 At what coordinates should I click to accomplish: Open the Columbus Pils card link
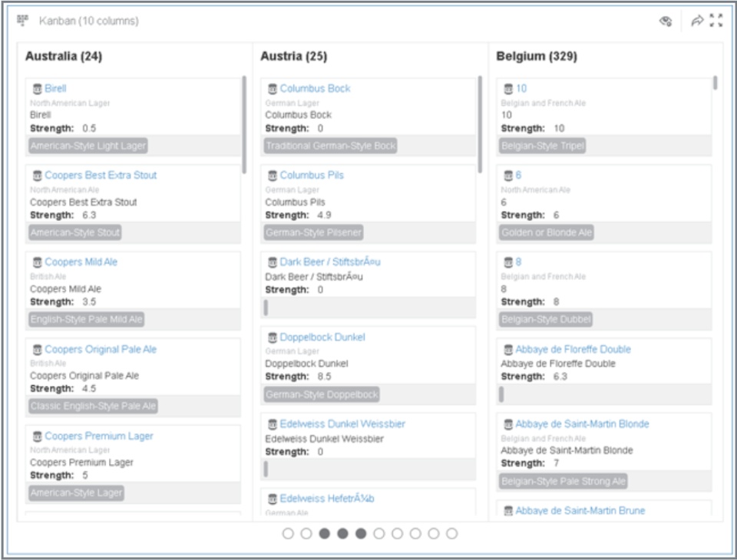tap(312, 176)
